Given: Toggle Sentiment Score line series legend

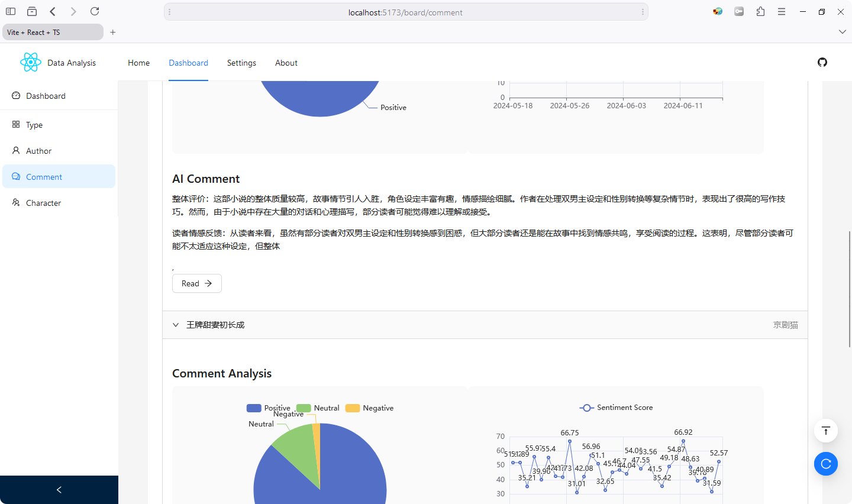Looking at the screenshot, I should 616,408.
